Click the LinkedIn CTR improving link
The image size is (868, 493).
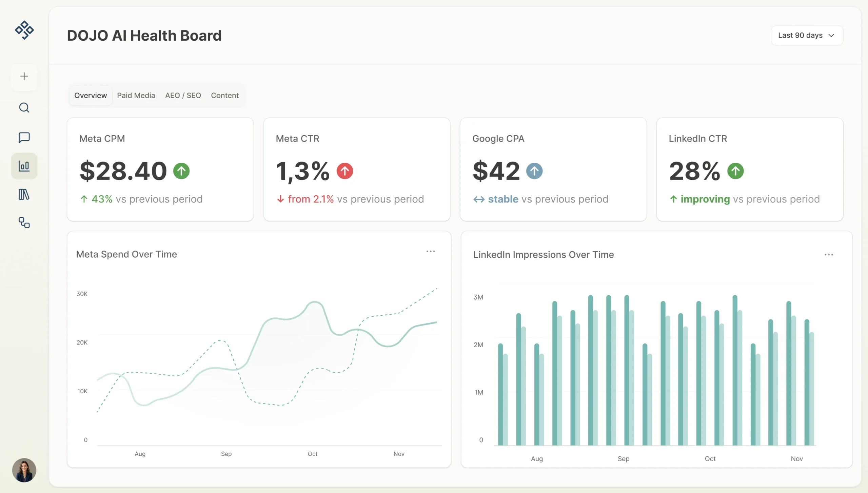coord(705,199)
